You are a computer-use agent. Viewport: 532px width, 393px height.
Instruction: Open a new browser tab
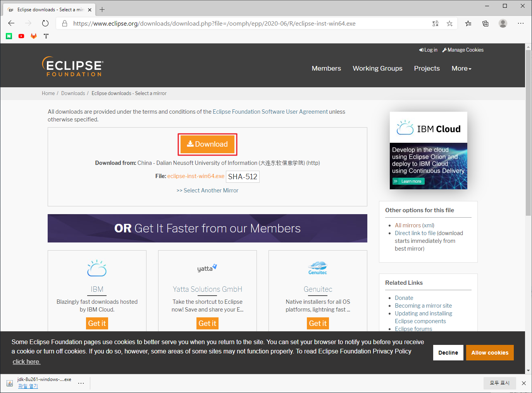click(102, 10)
